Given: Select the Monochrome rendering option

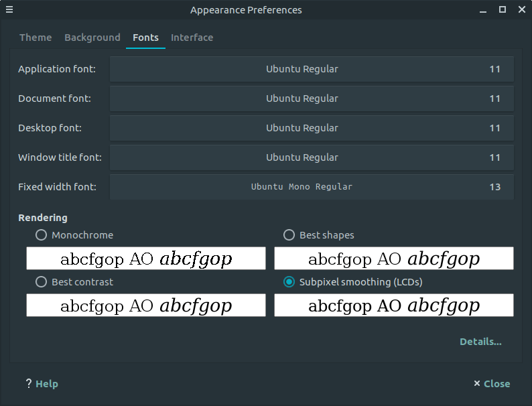Looking at the screenshot, I should 42,235.
